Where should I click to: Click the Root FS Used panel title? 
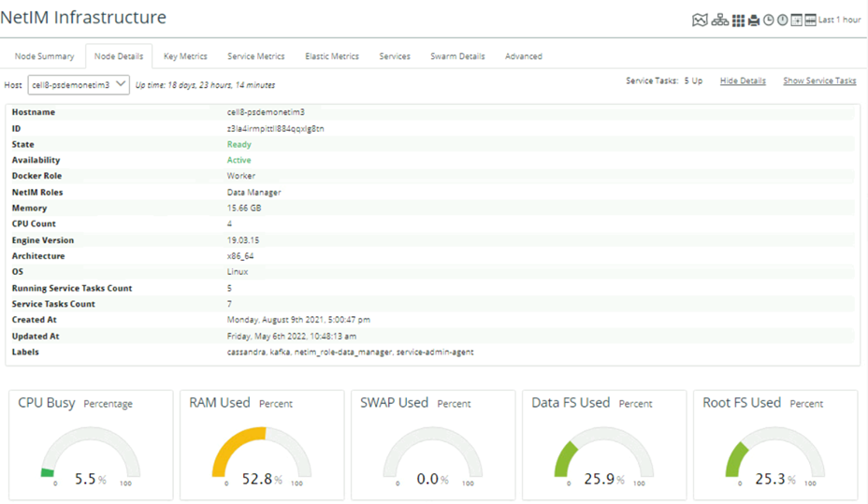742,403
